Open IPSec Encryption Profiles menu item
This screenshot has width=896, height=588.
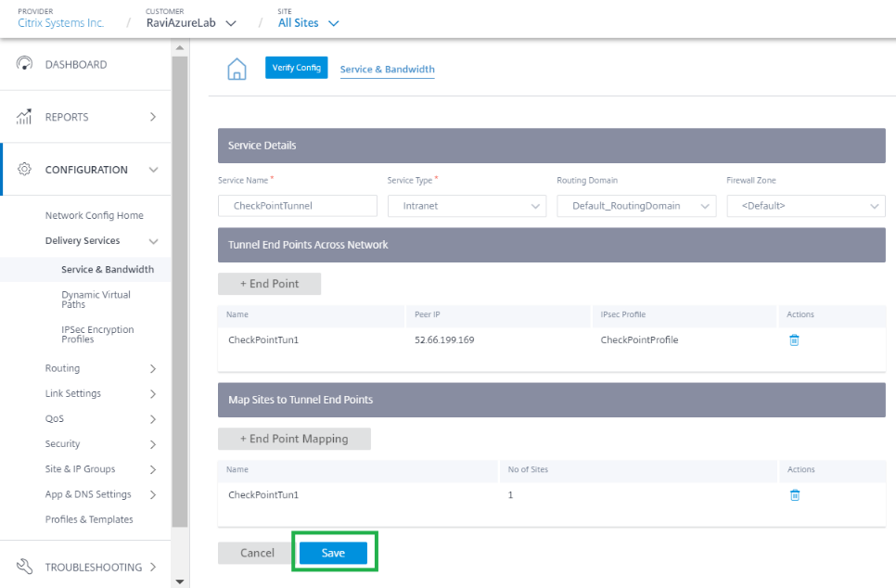click(x=97, y=334)
